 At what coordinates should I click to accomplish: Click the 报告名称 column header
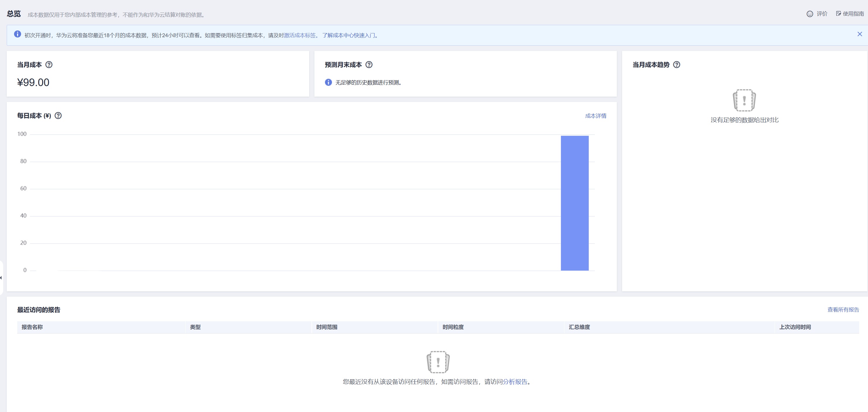(x=32, y=327)
